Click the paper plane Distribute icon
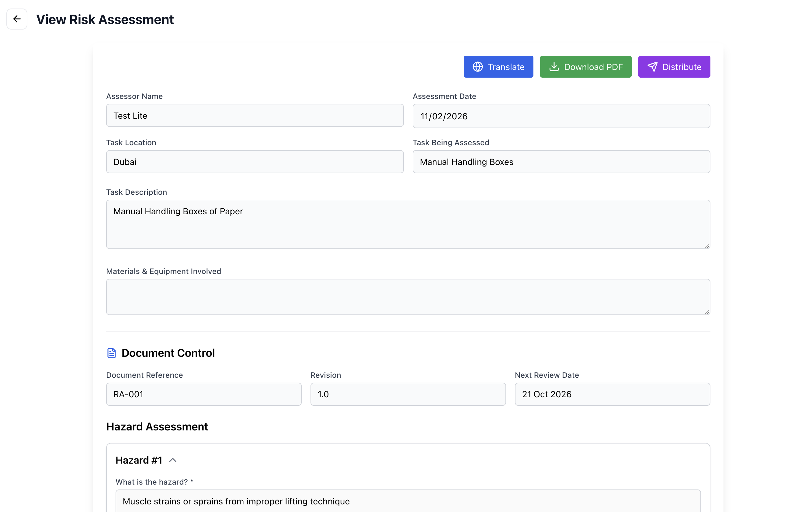Screen dimensions: 812x512 (652, 67)
